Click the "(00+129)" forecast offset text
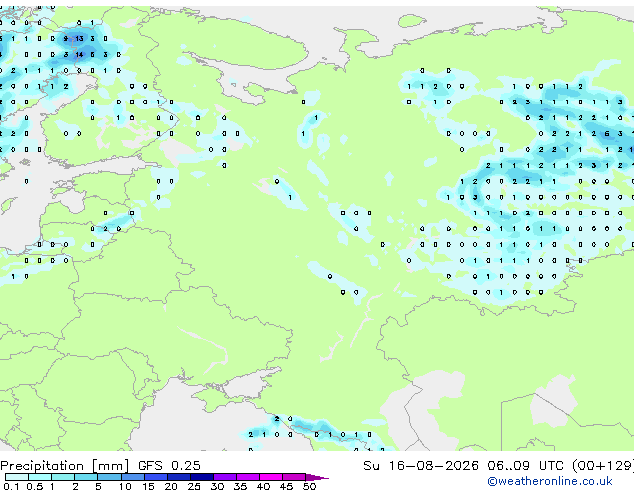Image resolution: width=634 pixels, height=490 pixels. pyautogui.click(x=603, y=466)
